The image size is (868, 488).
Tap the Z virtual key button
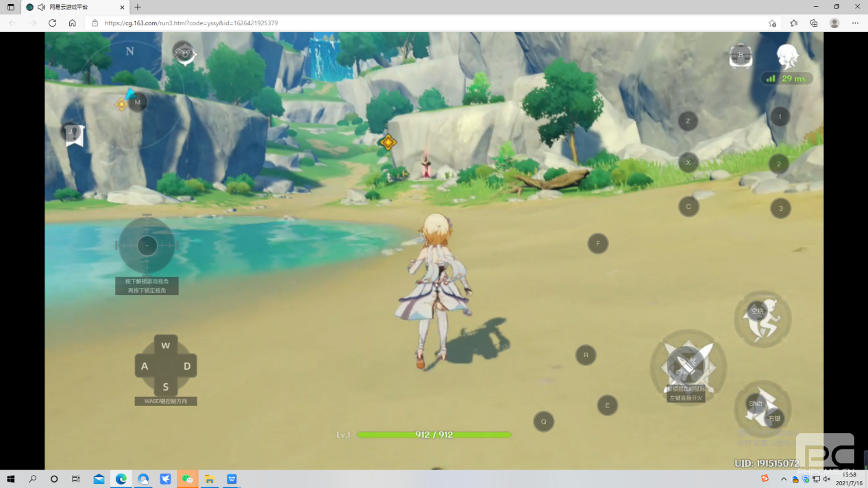[688, 121]
